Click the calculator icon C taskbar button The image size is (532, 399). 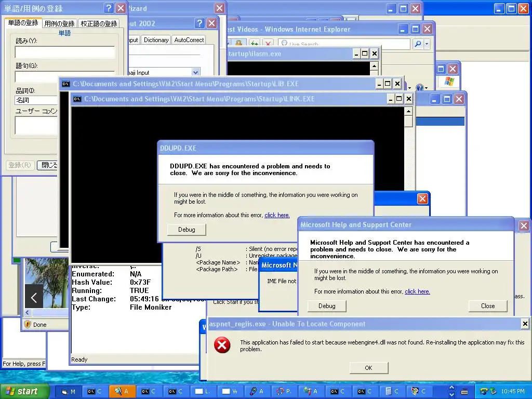(393, 392)
